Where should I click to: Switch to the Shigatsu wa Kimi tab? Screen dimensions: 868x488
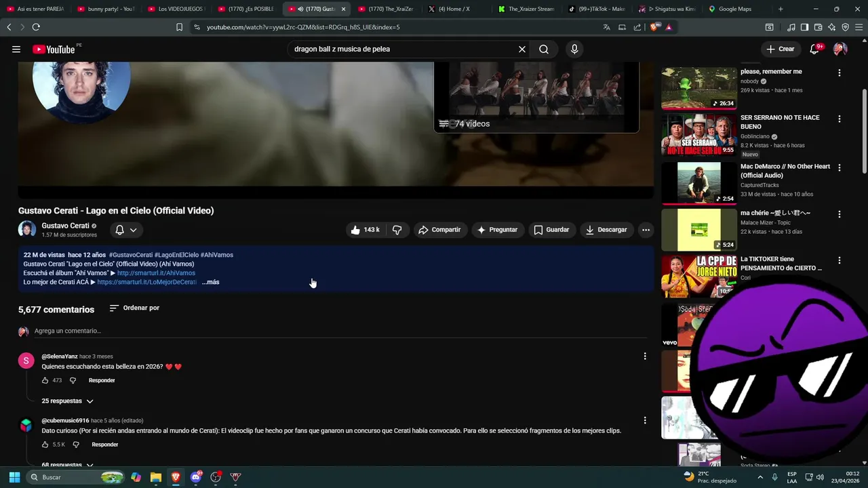[667, 9]
